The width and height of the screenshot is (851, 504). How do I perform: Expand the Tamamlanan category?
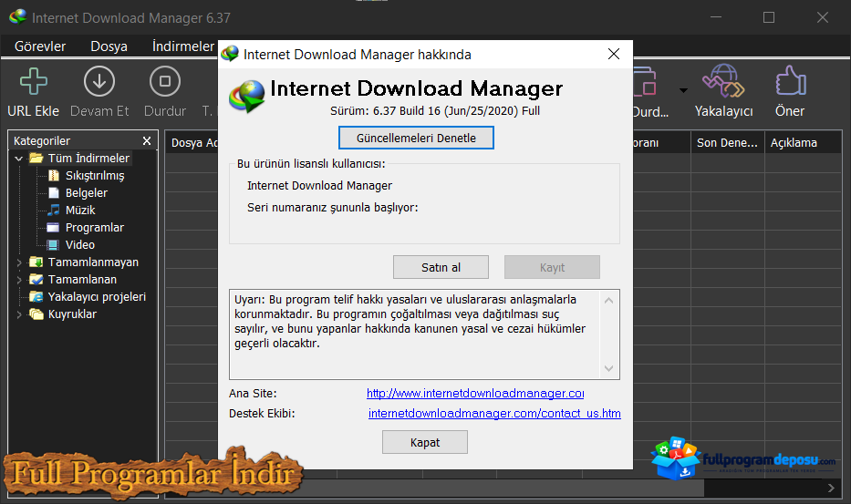[x=19, y=280]
